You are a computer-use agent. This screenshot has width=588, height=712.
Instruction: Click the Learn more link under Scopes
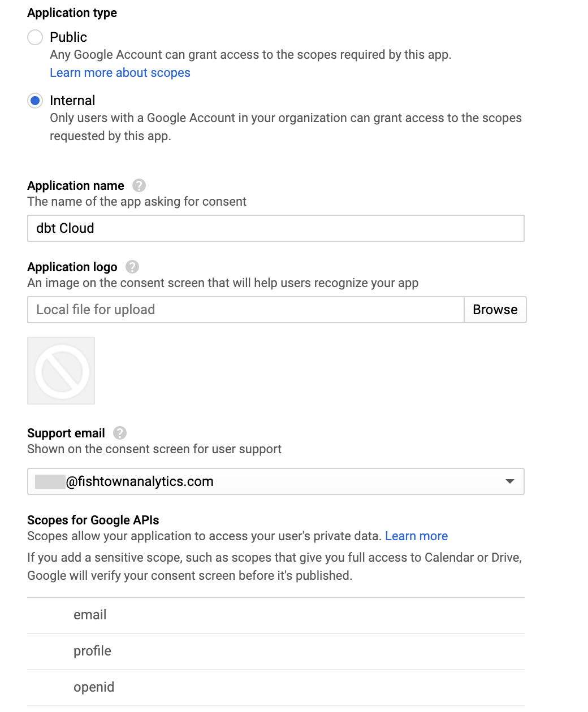(x=416, y=536)
